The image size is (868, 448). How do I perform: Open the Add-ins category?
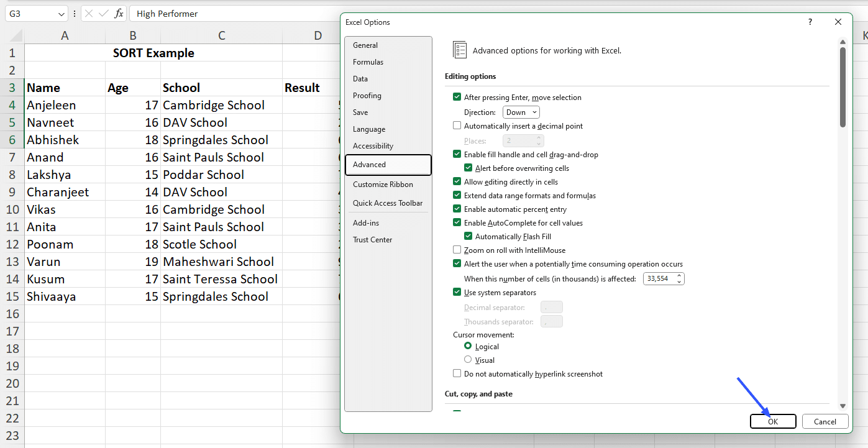[x=388, y=223]
